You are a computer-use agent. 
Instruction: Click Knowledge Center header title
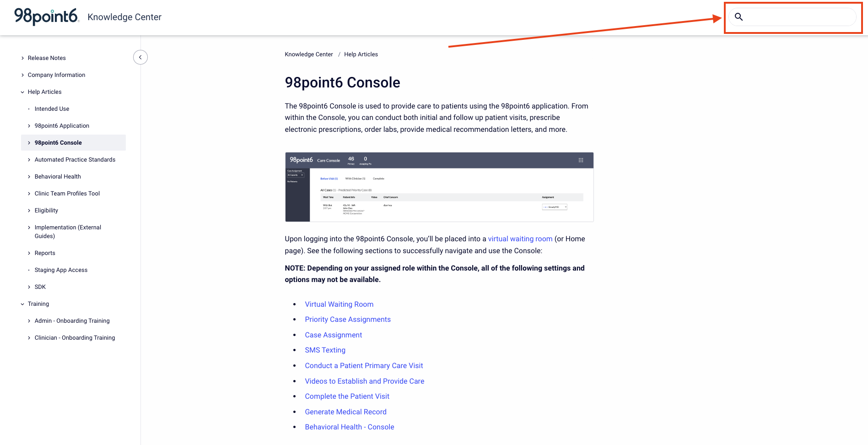(x=124, y=17)
